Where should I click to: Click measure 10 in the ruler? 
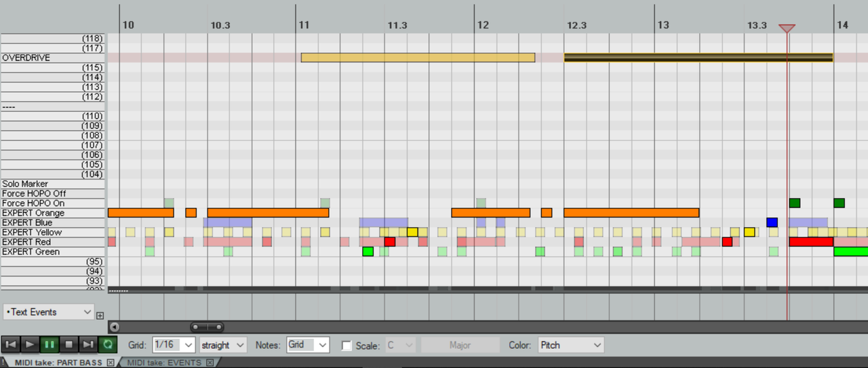coord(128,25)
